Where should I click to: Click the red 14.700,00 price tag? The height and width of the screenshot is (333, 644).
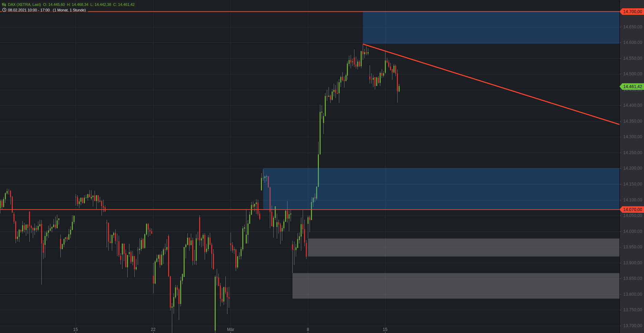click(632, 12)
